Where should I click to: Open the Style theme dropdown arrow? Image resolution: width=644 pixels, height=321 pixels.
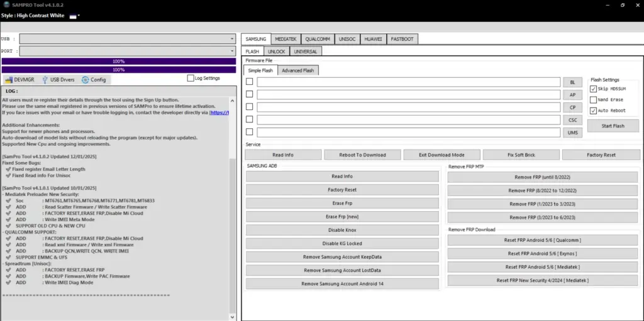[x=79, y=16]
